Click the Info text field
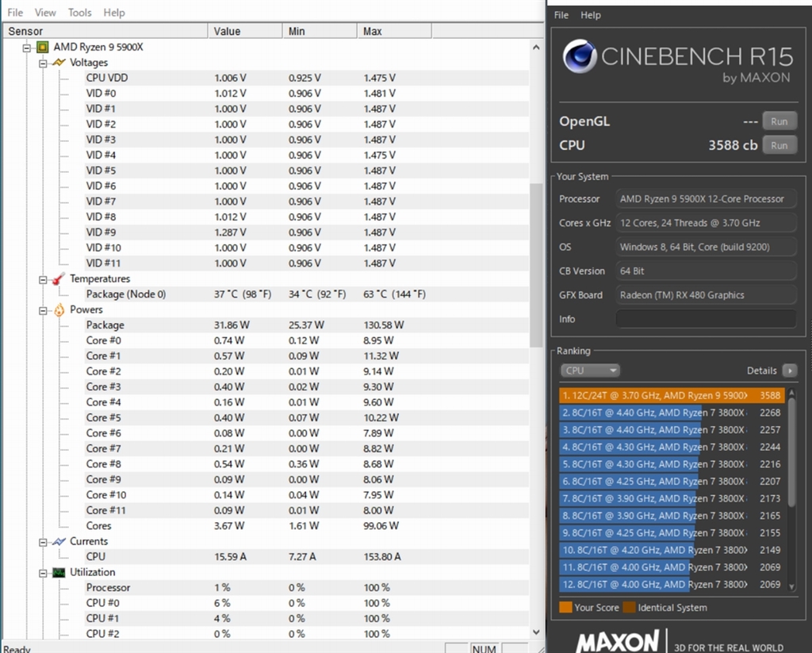This screenshot has height=653, width=812. point(706,319)
